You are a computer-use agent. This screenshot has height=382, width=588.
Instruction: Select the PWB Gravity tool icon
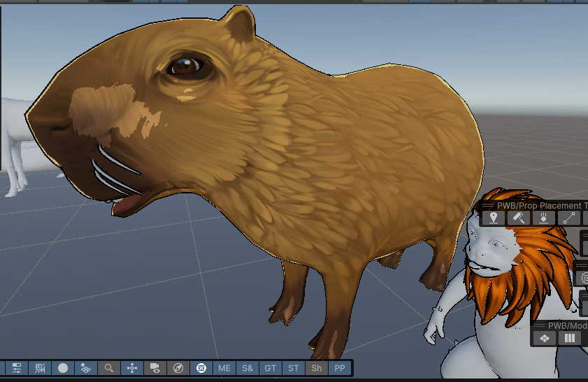543,218
